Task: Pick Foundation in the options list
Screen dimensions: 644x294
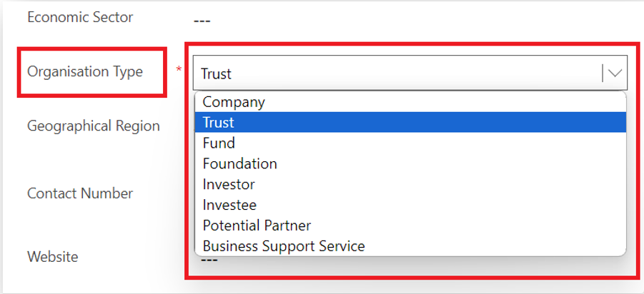Action: (x=239, y=164)
